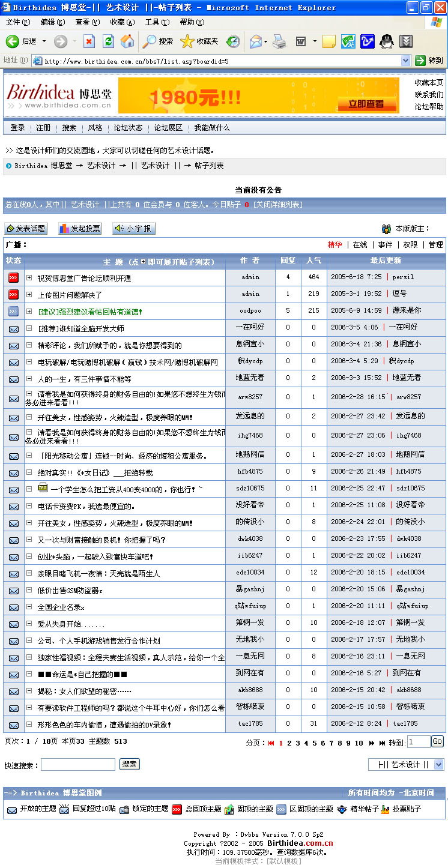
Task: Refresh the page with the green arrows icon
Action: (x=108, y=41)
